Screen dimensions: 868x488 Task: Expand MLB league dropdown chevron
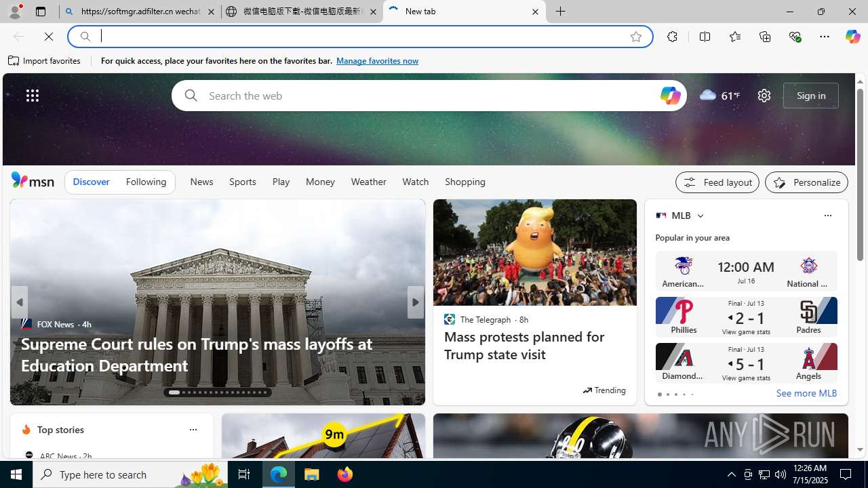pyautogui.click(x=700, y=216)
